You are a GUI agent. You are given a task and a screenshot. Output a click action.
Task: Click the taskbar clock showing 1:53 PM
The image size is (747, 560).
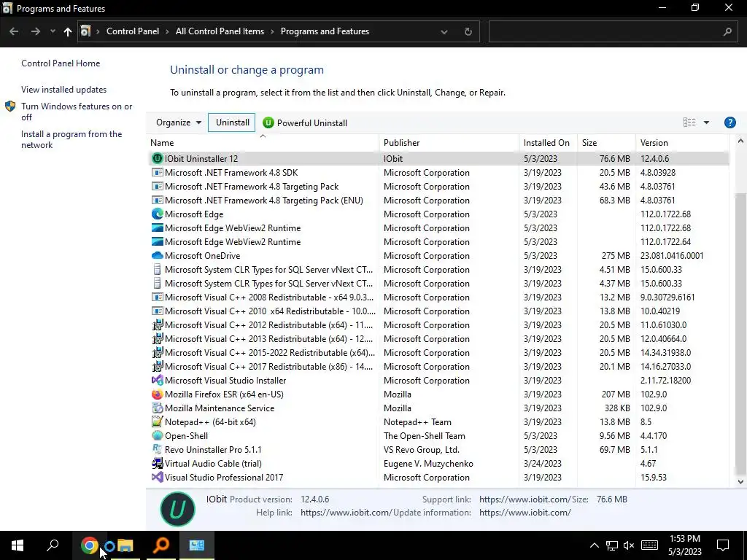coord(684,545)
